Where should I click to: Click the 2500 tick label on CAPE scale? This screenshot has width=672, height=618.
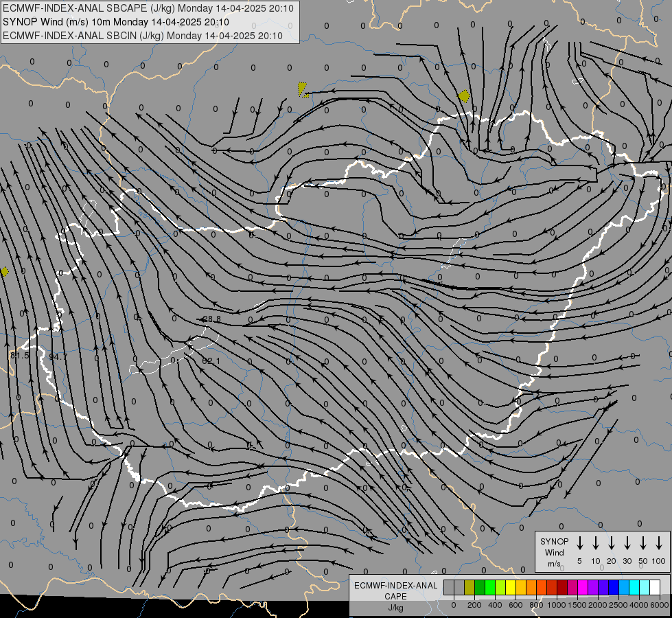tap(618, 605)
